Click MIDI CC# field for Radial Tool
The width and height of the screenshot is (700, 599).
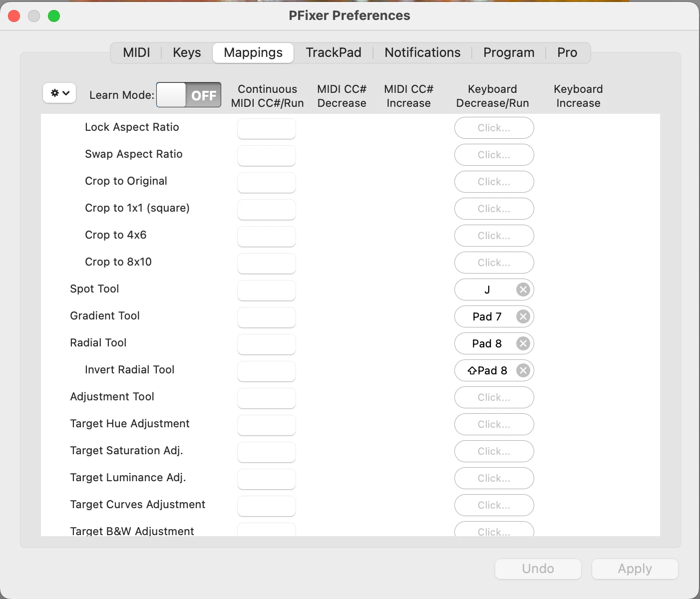point(267,344)
